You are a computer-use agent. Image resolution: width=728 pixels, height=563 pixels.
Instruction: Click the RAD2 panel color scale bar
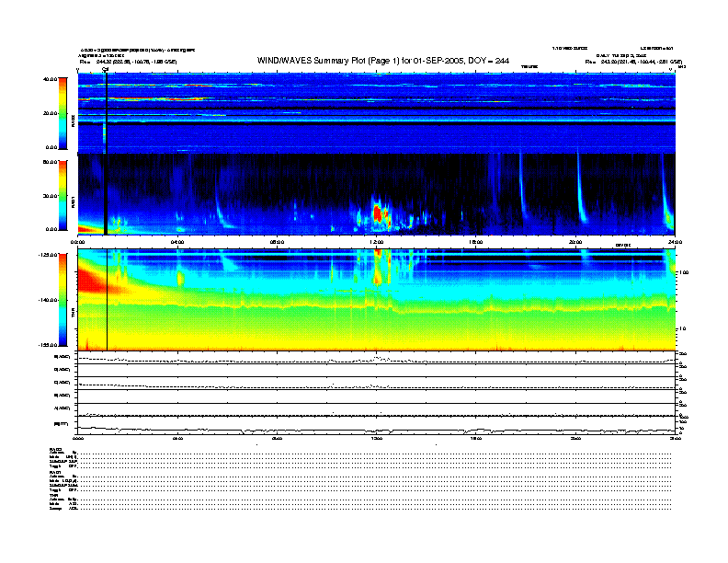[63, 113]
